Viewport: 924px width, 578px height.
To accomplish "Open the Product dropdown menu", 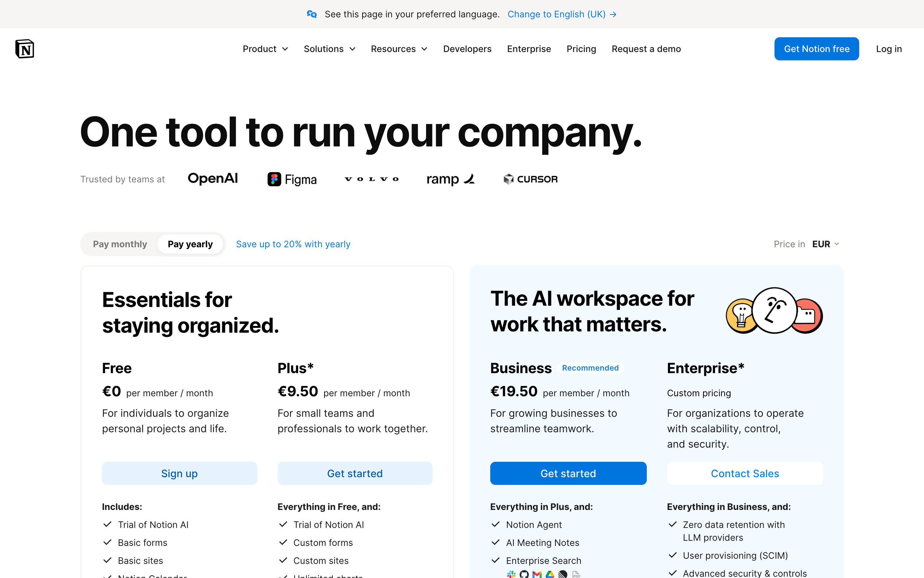I will (x=265, y=49).
